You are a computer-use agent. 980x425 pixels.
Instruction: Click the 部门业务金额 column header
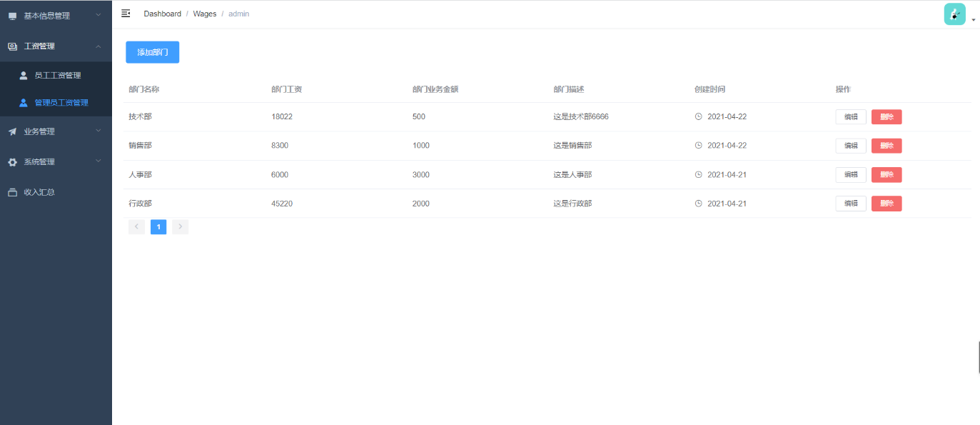[435, 89]
